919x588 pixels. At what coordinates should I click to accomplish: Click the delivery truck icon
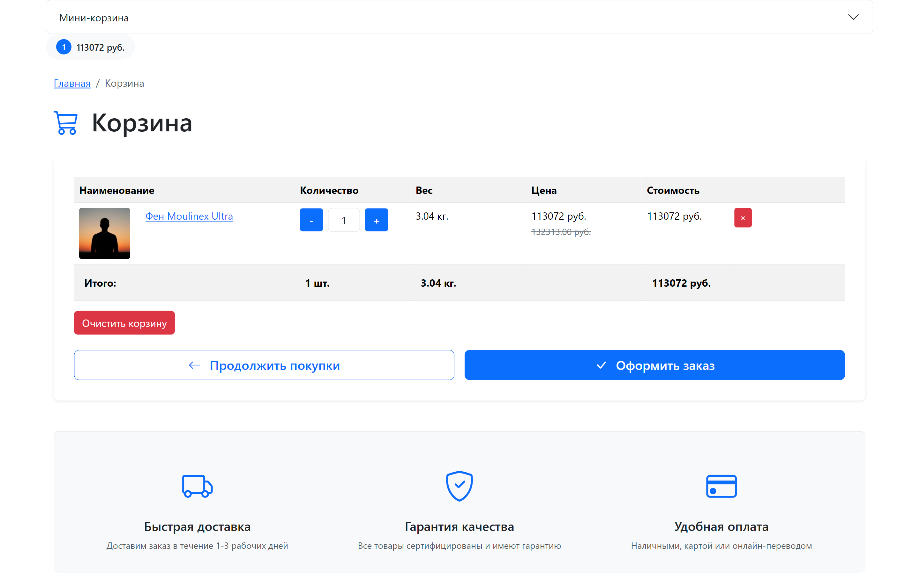click(197, 486)
